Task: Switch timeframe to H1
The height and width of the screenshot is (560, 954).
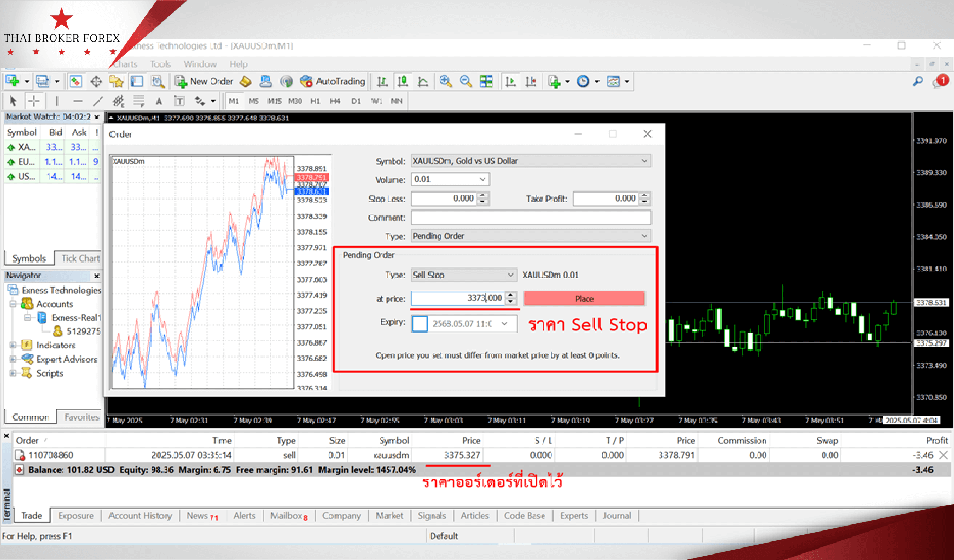Action: pos(315,101)
